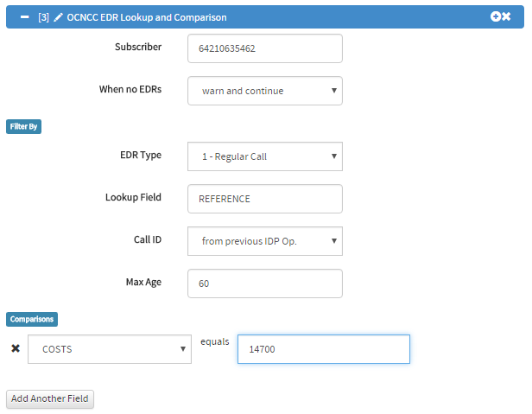
Task: Edit the comparison value 14700 field
Action: 324,349
